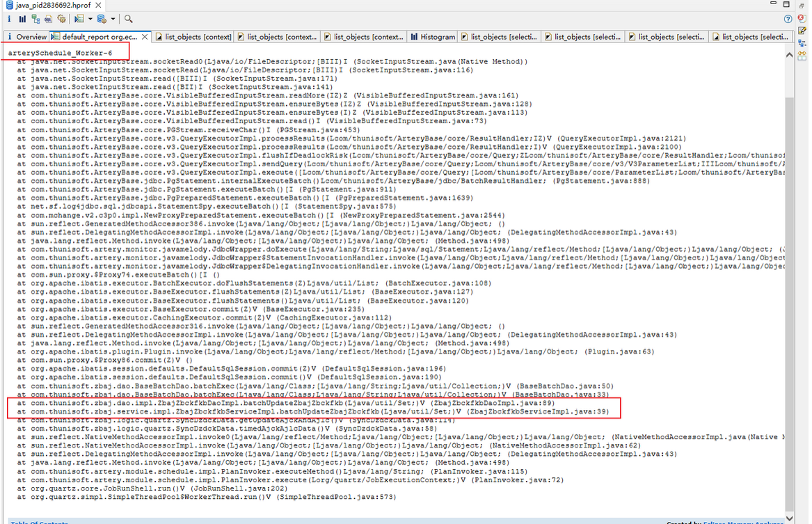Open the heap dump Overview info icon in toolbar
Viewport: 812px width, 524px height.
point(10,19)
